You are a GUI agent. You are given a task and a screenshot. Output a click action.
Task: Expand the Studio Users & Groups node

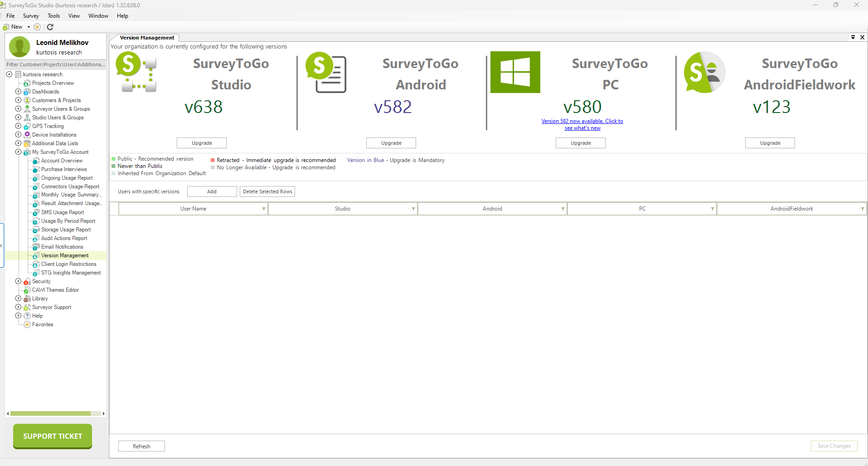point(18,117)
